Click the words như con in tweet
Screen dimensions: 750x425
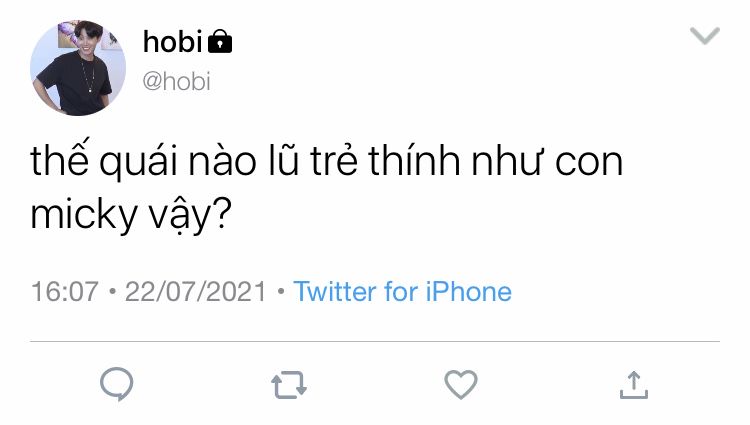pos(547,162)
